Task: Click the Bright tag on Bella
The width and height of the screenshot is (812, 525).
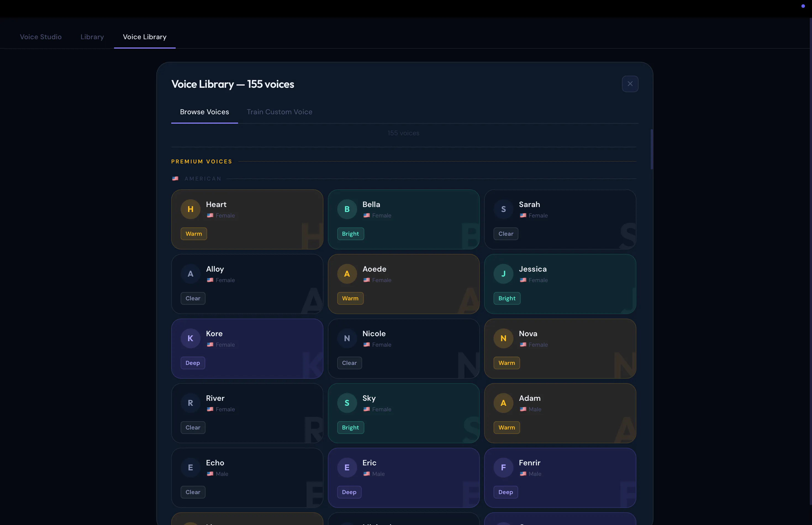Action: pos(350,234)
